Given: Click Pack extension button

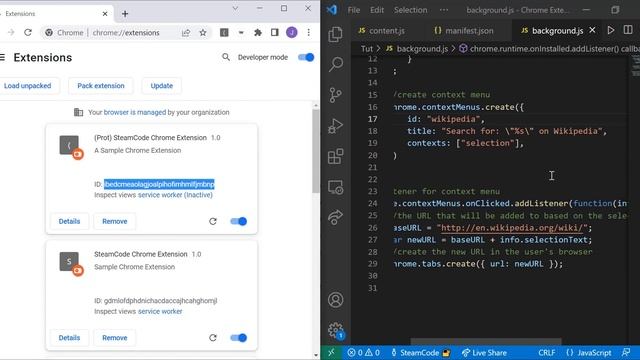Looking at the screenshot, I should [x=101, y=86].
